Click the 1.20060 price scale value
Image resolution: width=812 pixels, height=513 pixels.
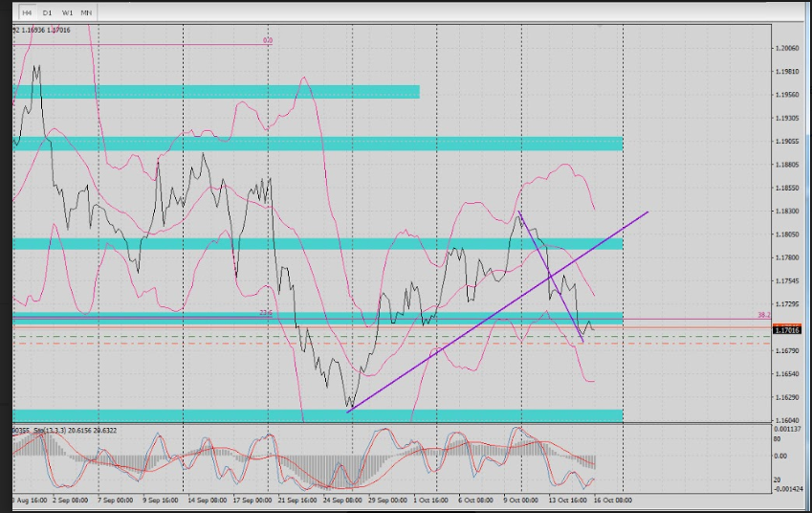pyautogui.click(x=788, y=48)
